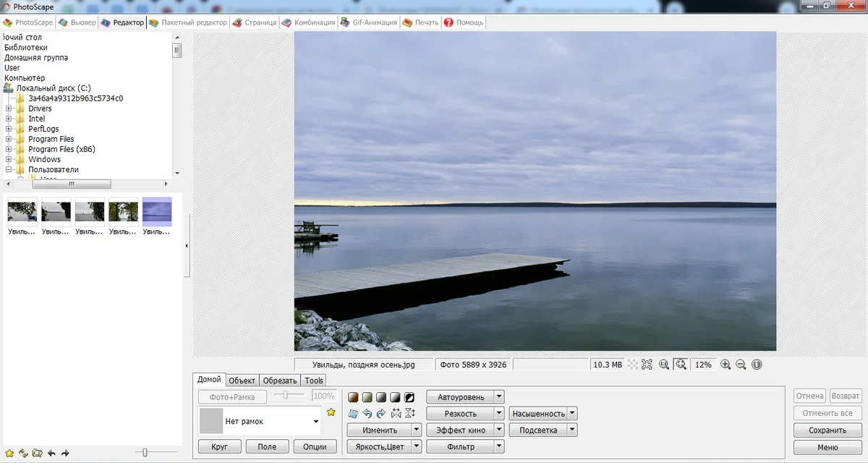
Task: Click the magnifier icon left of 12%
Action: [680, 365]
